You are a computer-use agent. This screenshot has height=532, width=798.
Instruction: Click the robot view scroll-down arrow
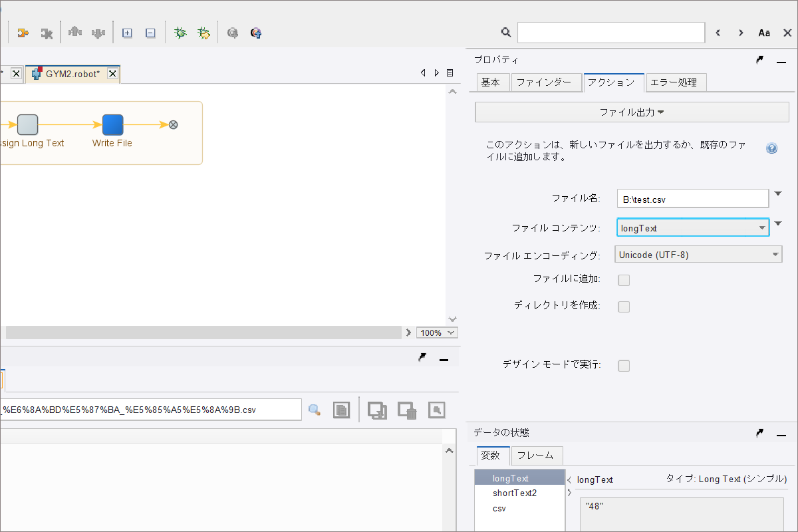coord(452,320)
